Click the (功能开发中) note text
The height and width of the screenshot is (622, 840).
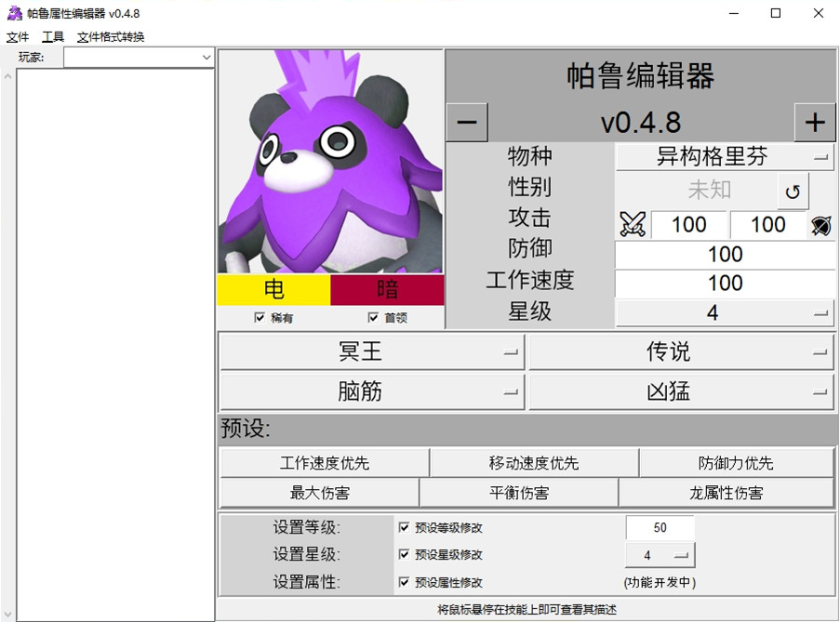(660, 582)
